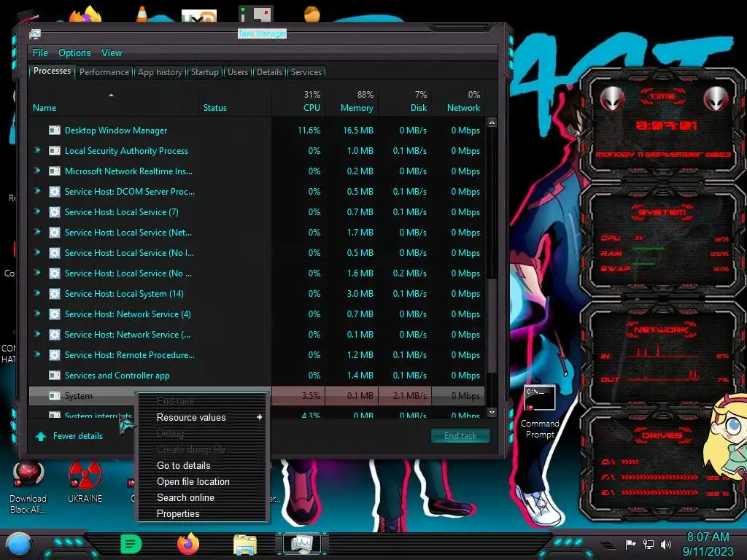Viewport: 747px width, 560px height.
Task: Open green notes app in taskbar
Action: (x=131, y=544)
